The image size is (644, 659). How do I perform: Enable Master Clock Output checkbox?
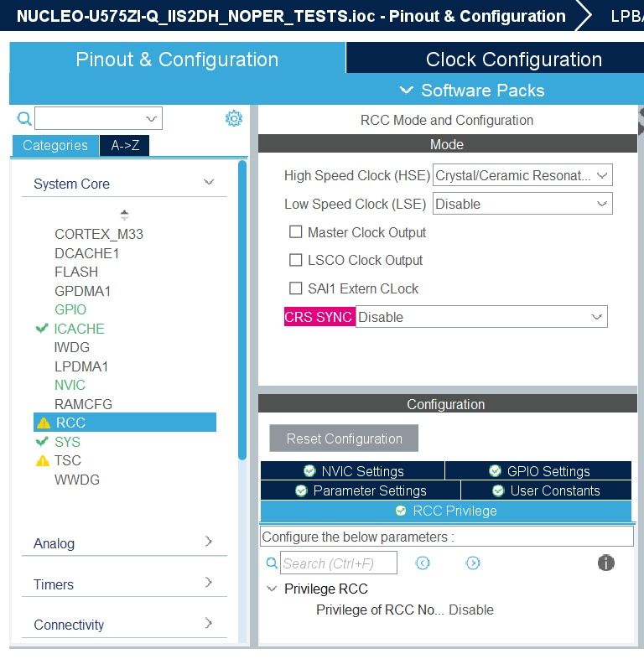pyautogui.click(x=295, y=232)
